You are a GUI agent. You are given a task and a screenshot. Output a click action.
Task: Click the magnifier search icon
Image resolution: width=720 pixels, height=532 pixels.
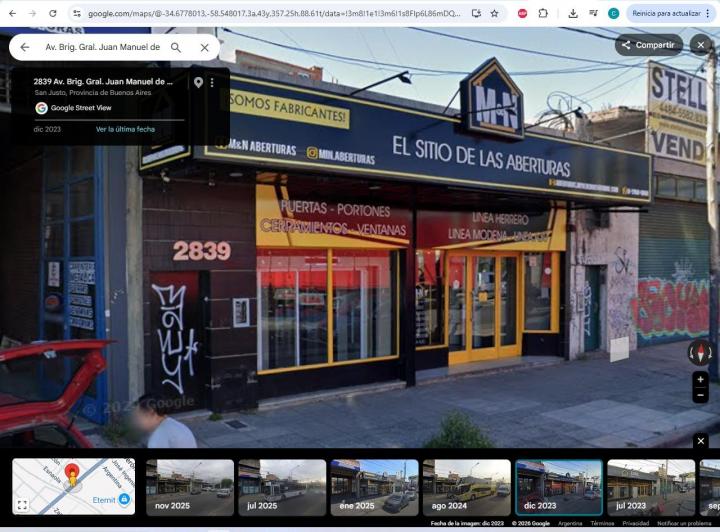176,47
